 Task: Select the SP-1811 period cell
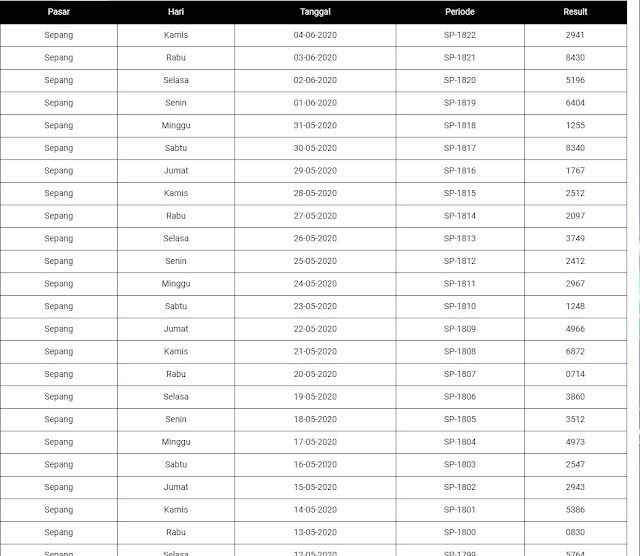[460, 284]
